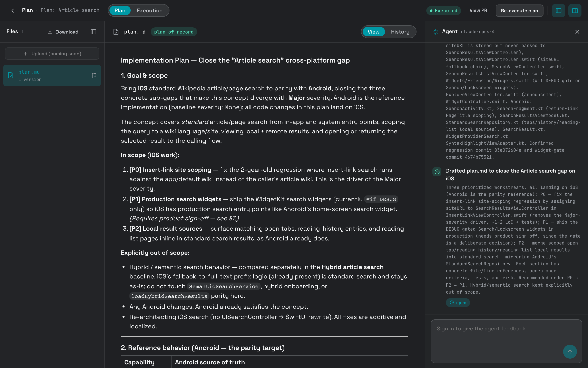
Task: Send feedback with the arrow-up button
Action: pyautogui.click(x=570, y=351)
